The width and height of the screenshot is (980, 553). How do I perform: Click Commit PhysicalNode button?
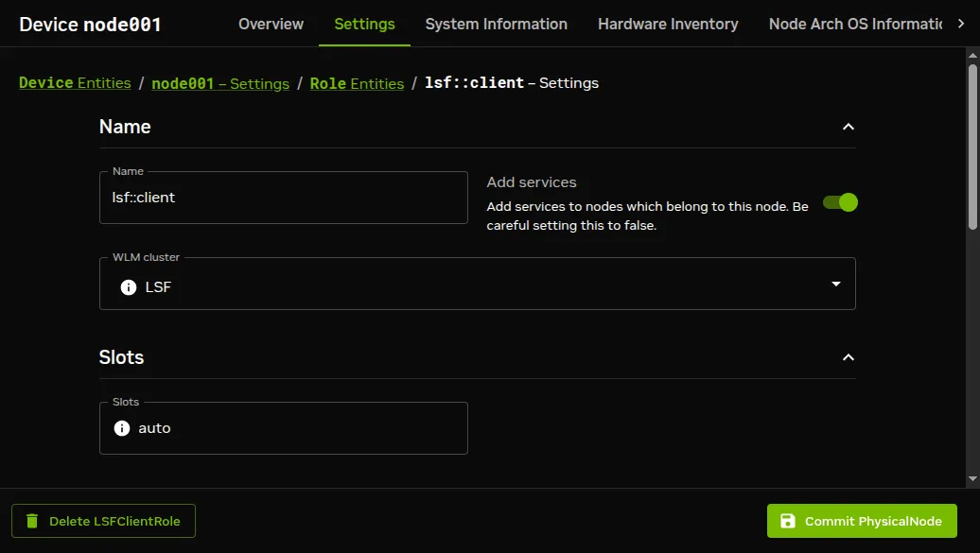862,521
